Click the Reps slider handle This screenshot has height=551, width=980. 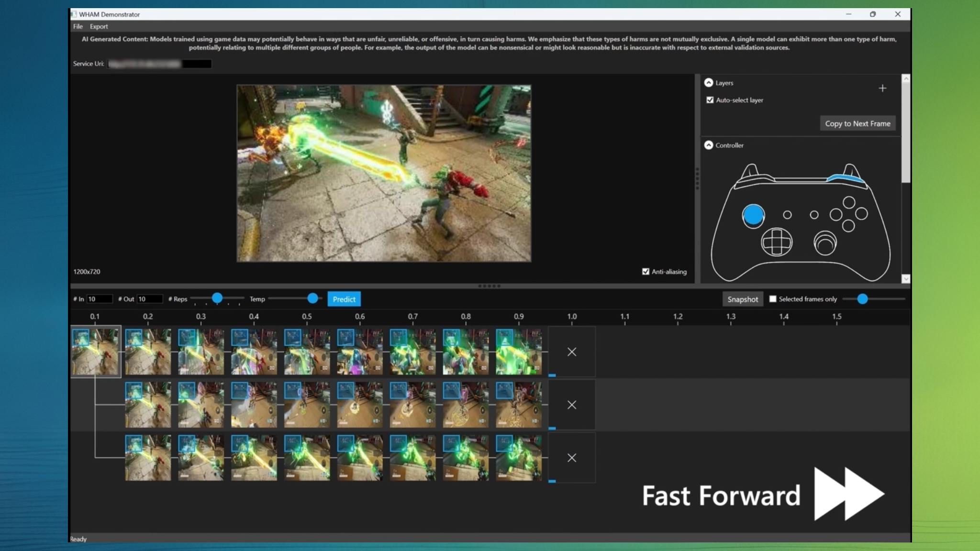click(x=217, y=298)
